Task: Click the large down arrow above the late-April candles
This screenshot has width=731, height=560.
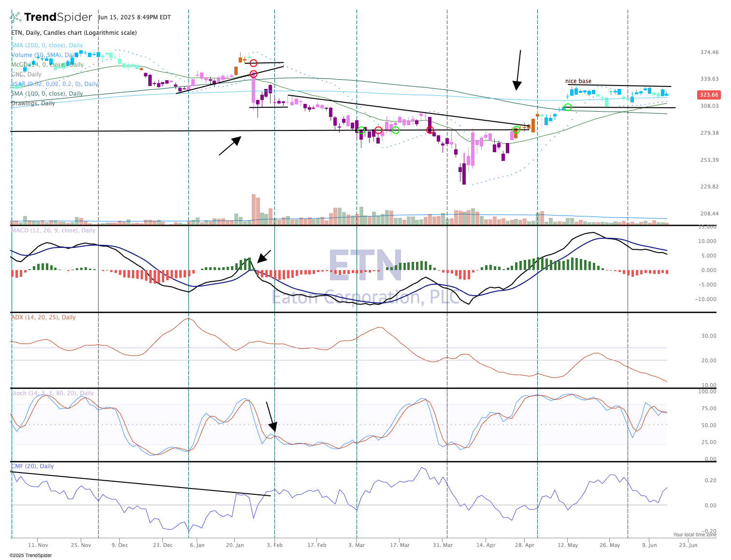Action: [x=518, y=70]
